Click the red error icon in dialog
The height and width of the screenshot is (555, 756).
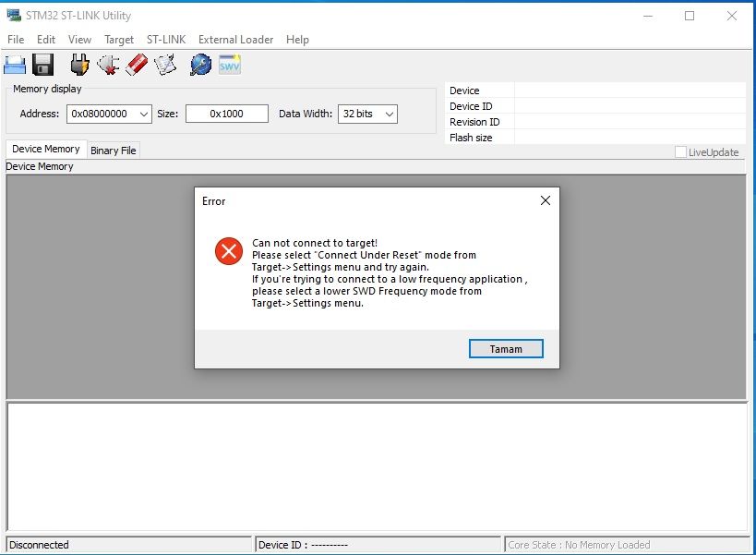(x=229, y=251)
